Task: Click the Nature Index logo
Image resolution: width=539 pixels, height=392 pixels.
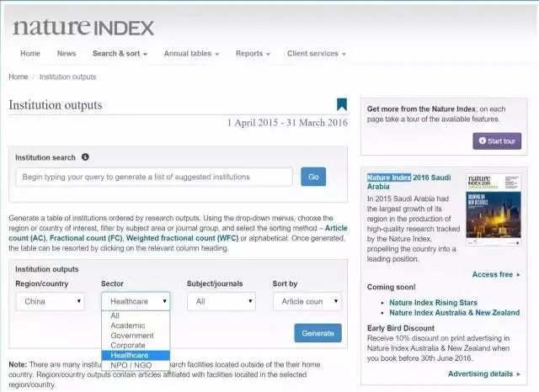Action: (83, 27)
